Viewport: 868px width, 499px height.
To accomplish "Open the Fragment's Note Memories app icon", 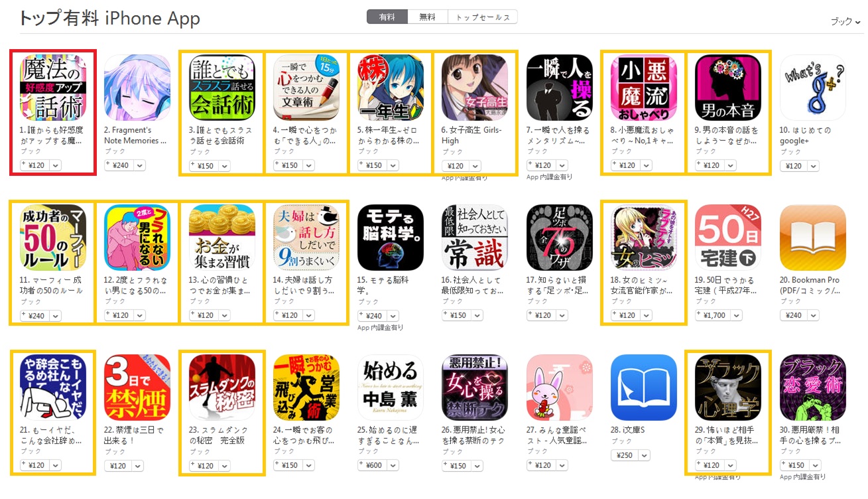I will 137,88.
